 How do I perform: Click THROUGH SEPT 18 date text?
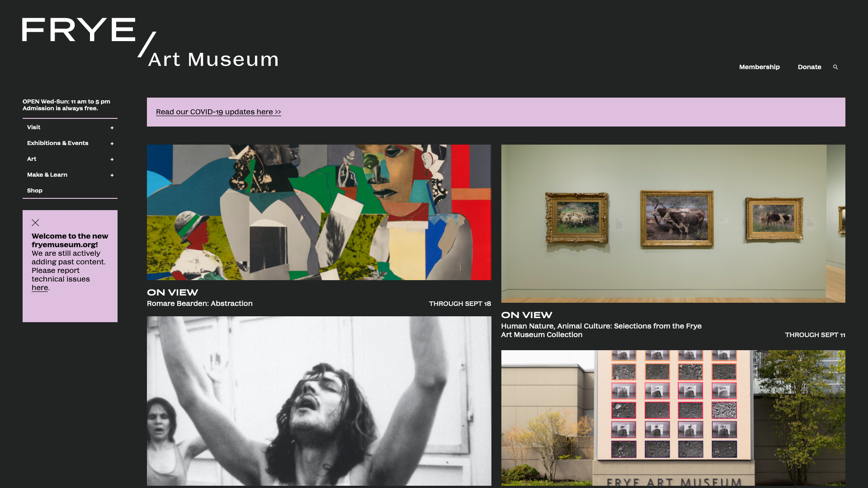460,304
